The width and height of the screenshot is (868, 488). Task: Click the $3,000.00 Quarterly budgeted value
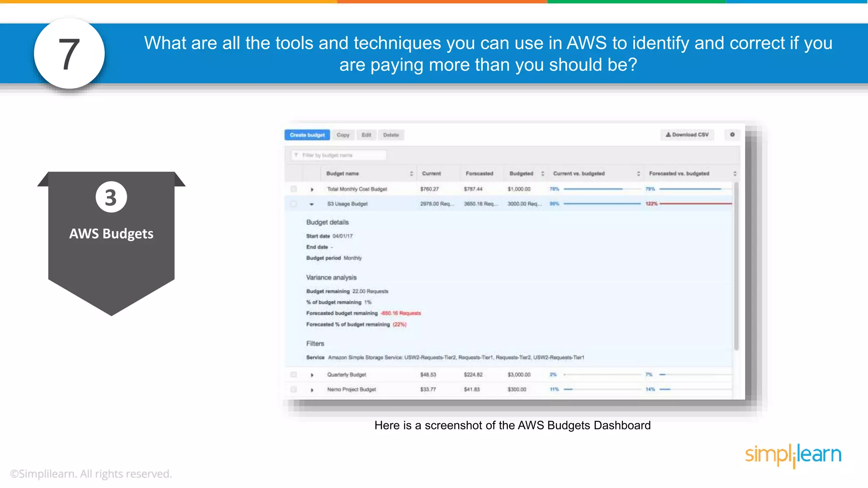click(519, 375)
